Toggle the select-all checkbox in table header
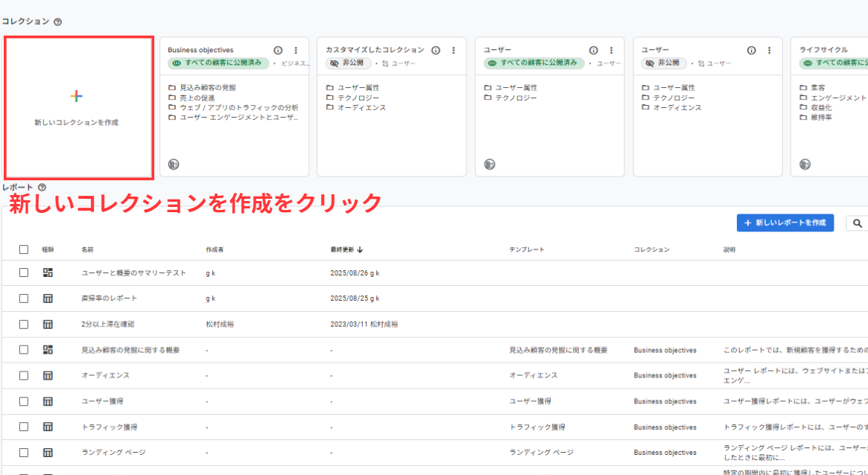The height and width of the screenshot is (475, 868). coord(24,249)
